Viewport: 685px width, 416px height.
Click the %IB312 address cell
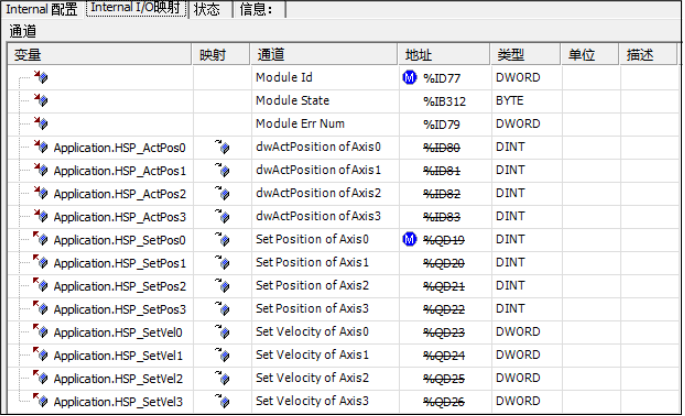(x=444, y=101)
